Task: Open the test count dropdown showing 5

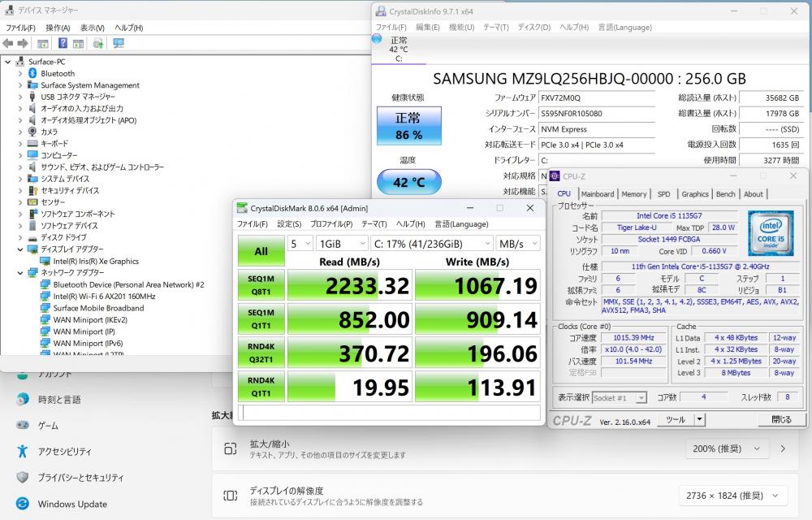Action: pyautogui.click(x=300, y=244)
